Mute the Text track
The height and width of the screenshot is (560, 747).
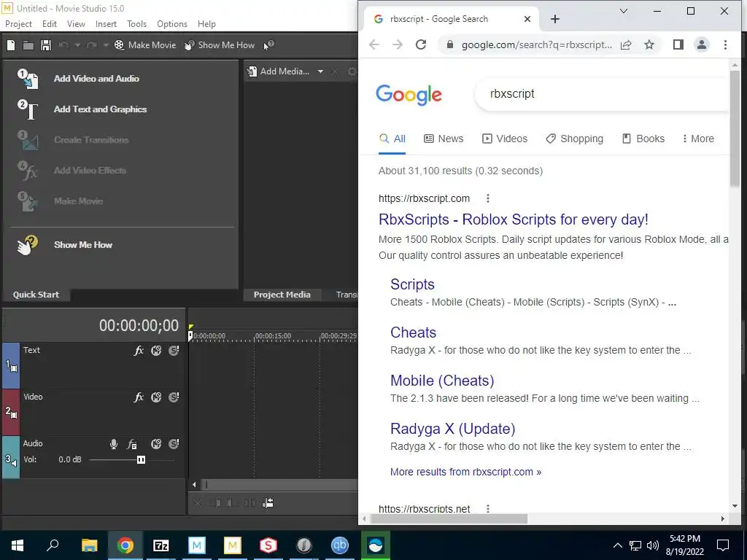pyautogui.click(x=156, y=351)
